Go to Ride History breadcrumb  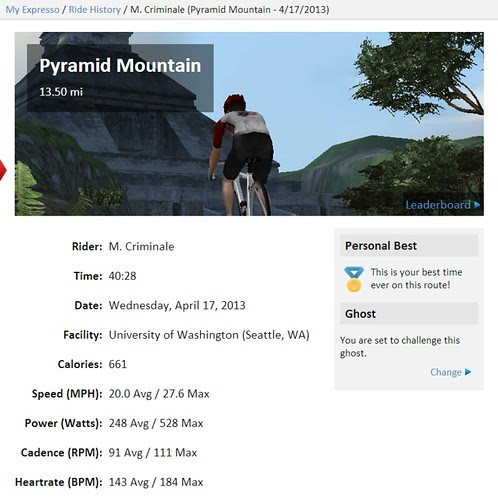point(95,9)
